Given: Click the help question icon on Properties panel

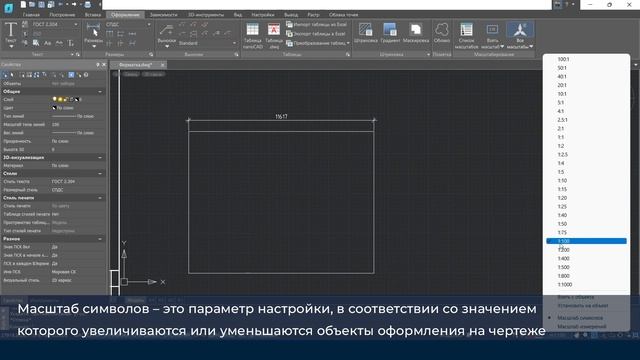Looking at the screenshot, I should click(x=86, y=75).
